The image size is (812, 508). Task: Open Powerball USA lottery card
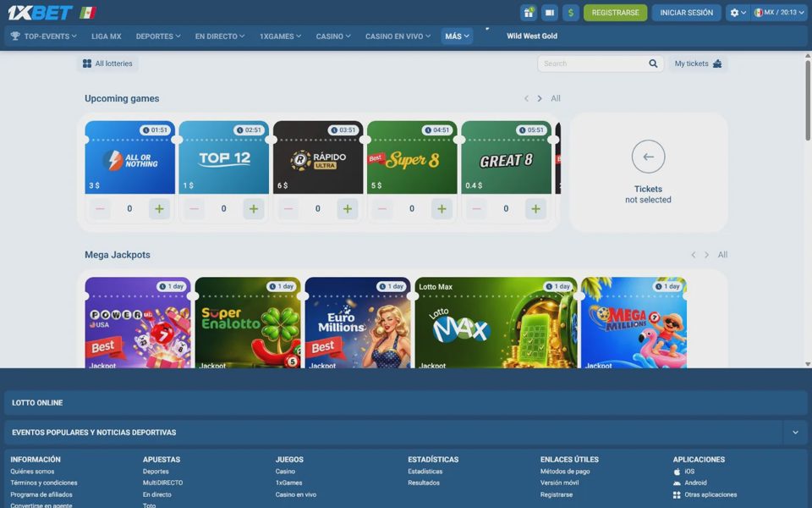tap(138, 323)
